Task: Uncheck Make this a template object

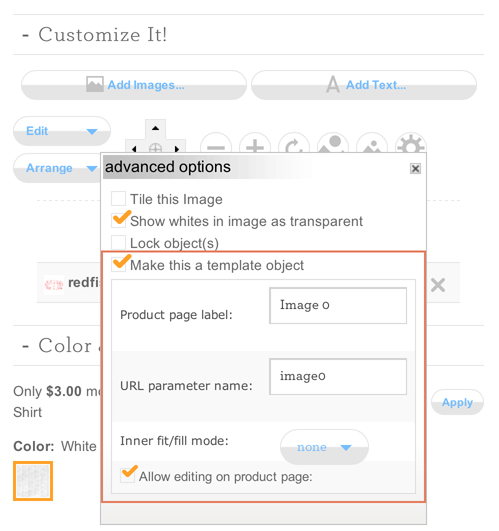Action: point(118,264)
